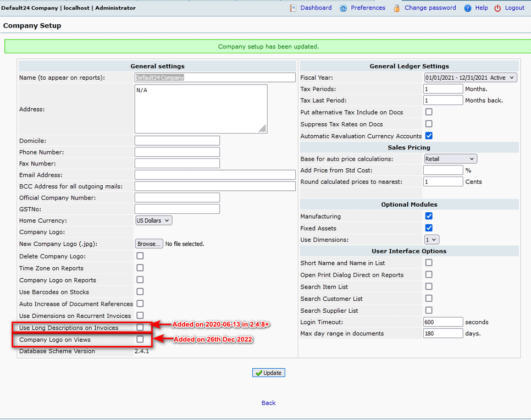Image resolution: width=531 pixels, height=420 pixels.
Task: Click the Back link
Action: (268, 403)
